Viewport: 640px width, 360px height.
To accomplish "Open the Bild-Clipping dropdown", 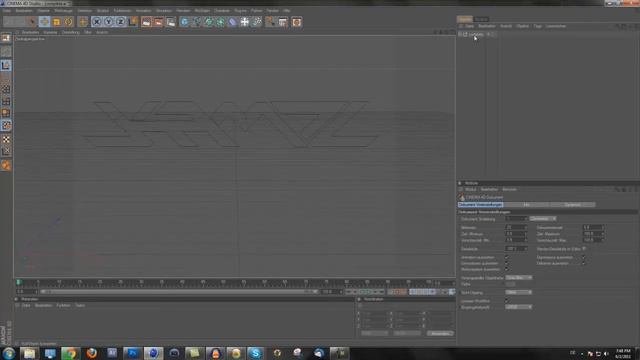I will pos(518,292).
